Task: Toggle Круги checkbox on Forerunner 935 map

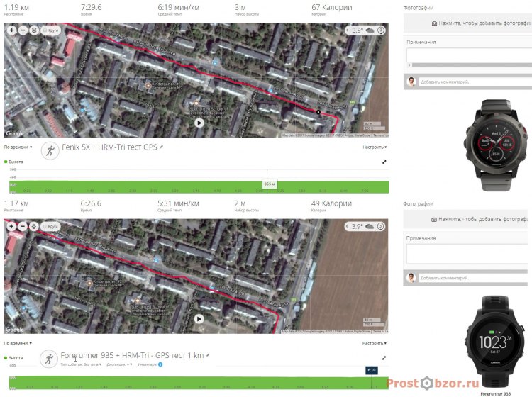Action: [x=50, y=226]
